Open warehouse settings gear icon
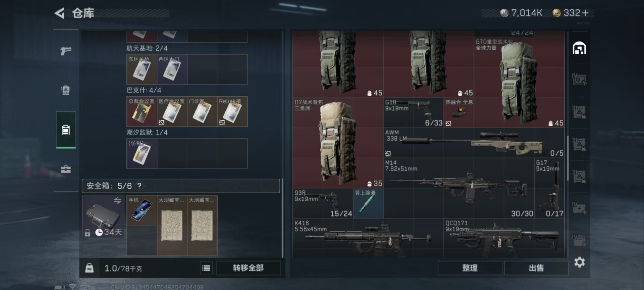Screen dimensions: 644x290 point(579,262)
